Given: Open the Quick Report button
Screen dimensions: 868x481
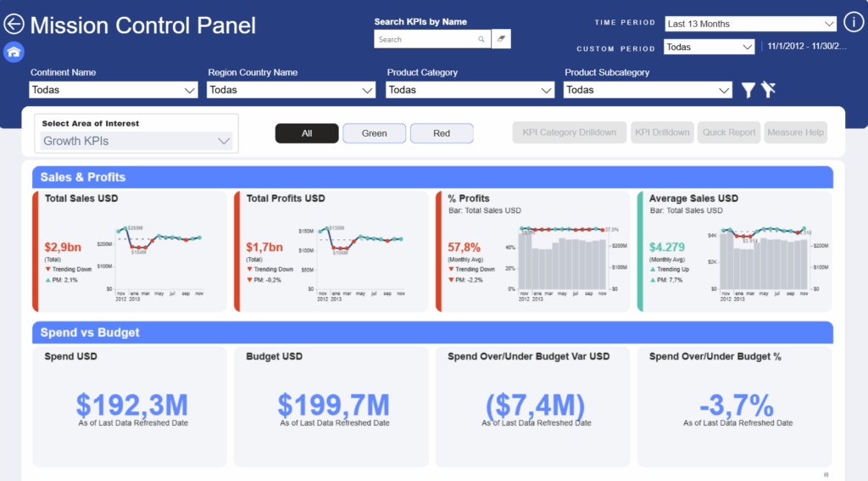Looking at the screenshot, I should pos(729,132).
